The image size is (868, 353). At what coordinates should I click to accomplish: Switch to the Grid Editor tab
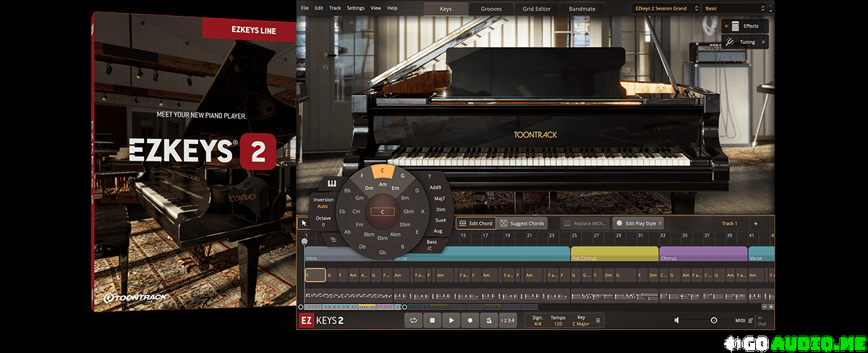click(537, 9)
